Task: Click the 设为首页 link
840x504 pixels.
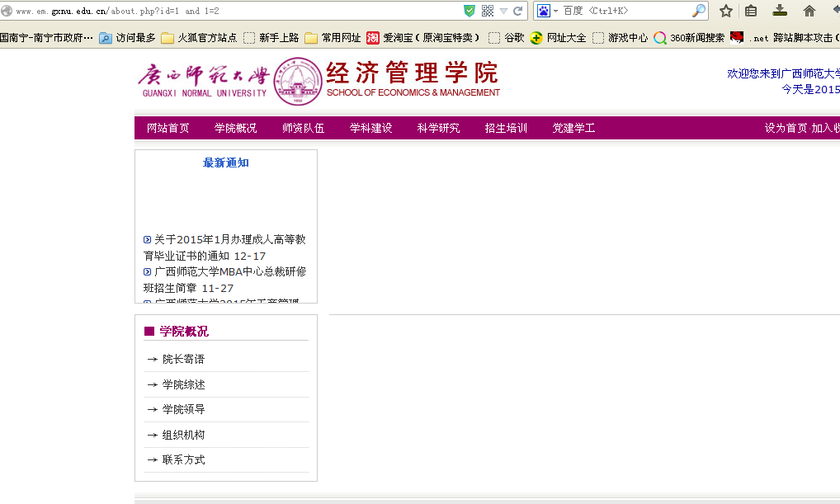Action: 786,128
